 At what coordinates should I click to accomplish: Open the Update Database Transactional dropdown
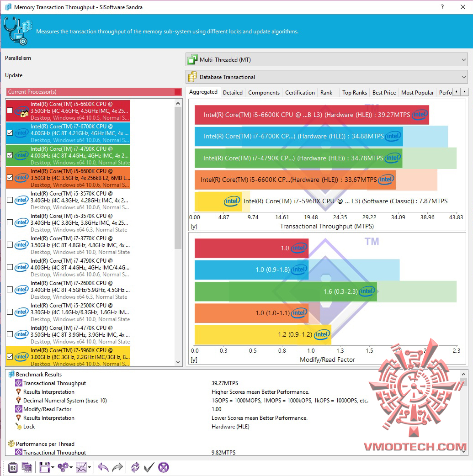327,77
